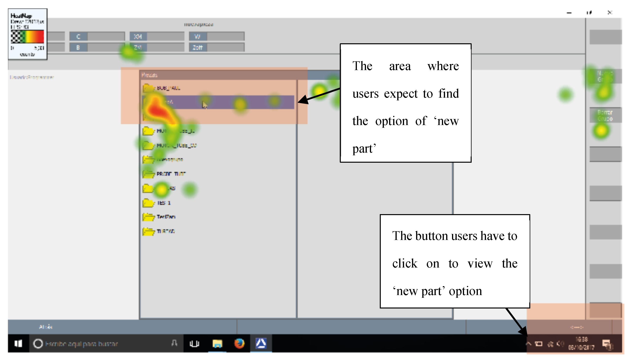Open the Action Center notifications icon
The width and height of the screenshot is (632, 364).
(607, 344)
